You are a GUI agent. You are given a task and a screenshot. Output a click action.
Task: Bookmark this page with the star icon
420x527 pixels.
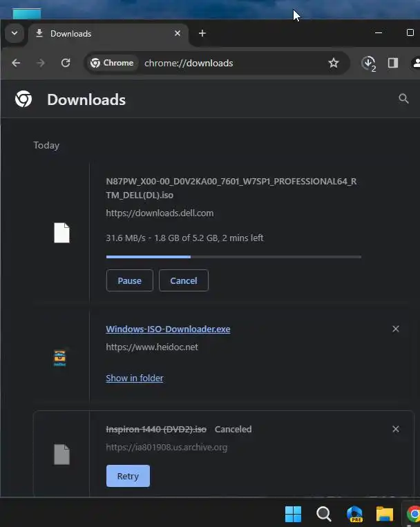click(x=333, y=63)
